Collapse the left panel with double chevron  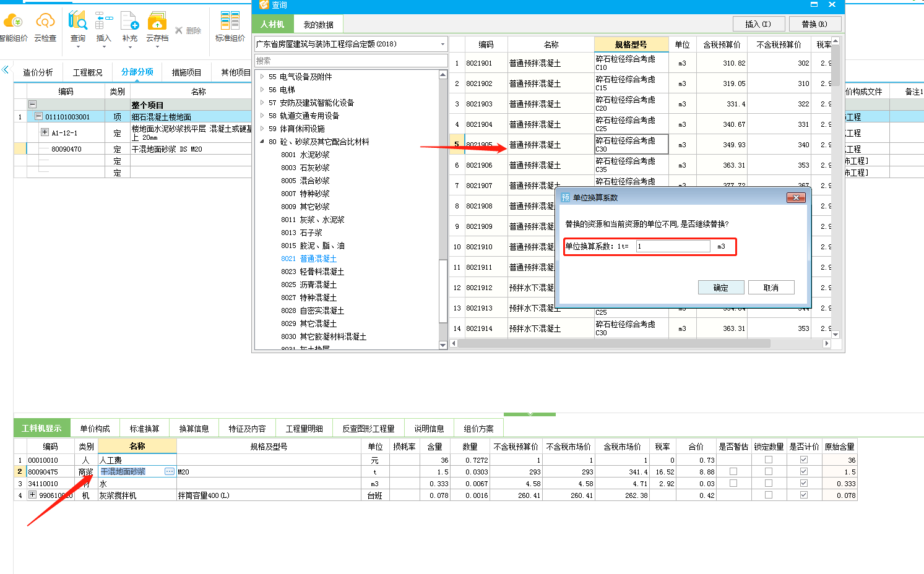(5, 69)
